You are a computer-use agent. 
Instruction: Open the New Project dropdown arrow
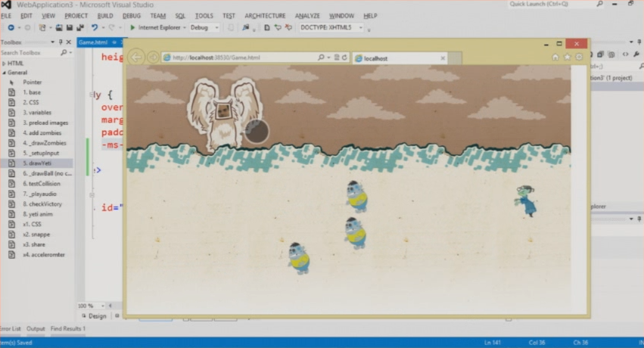click(50, 27)
